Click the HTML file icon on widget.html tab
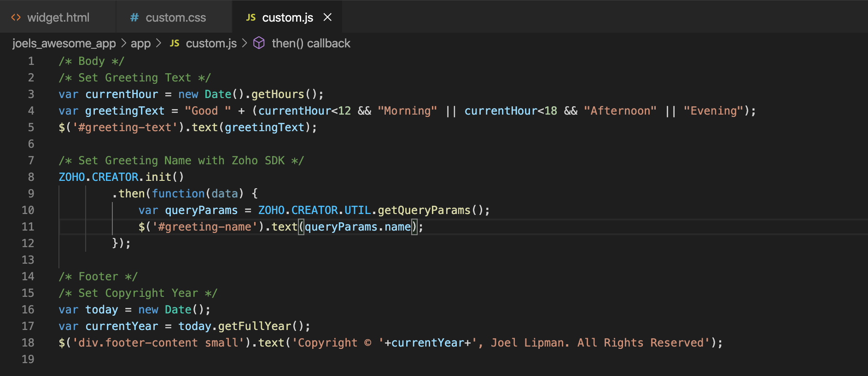The width and height of the screenshot is (868, 376). pos(16,17)
